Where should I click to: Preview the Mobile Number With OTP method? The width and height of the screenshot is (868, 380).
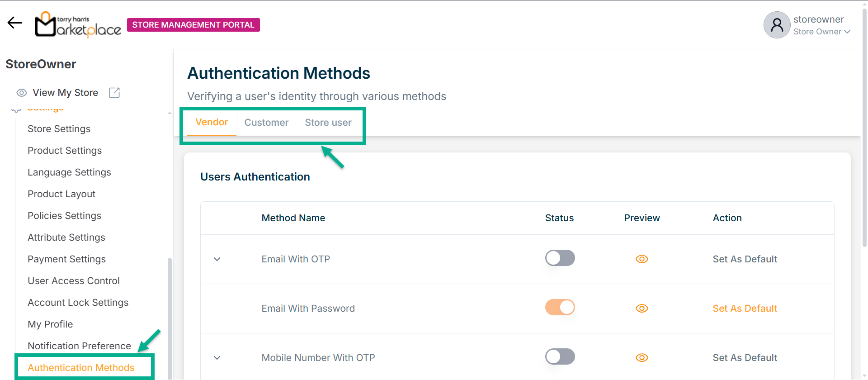click(x=642, y=358)
